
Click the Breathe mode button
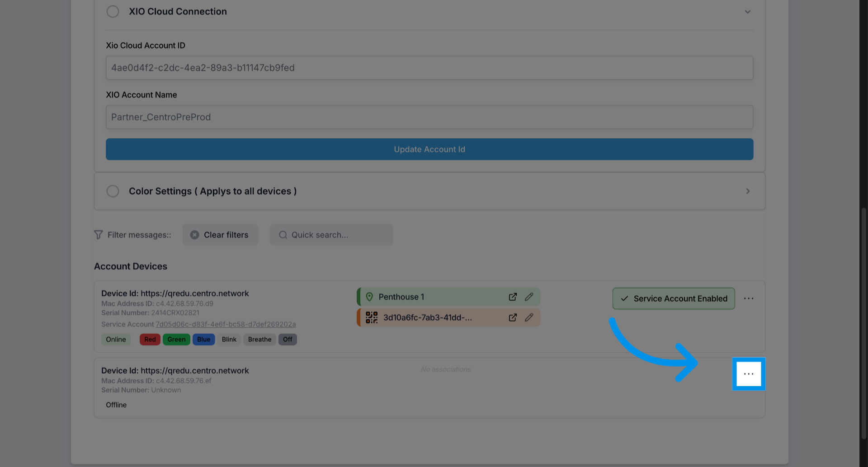point(259,340)
